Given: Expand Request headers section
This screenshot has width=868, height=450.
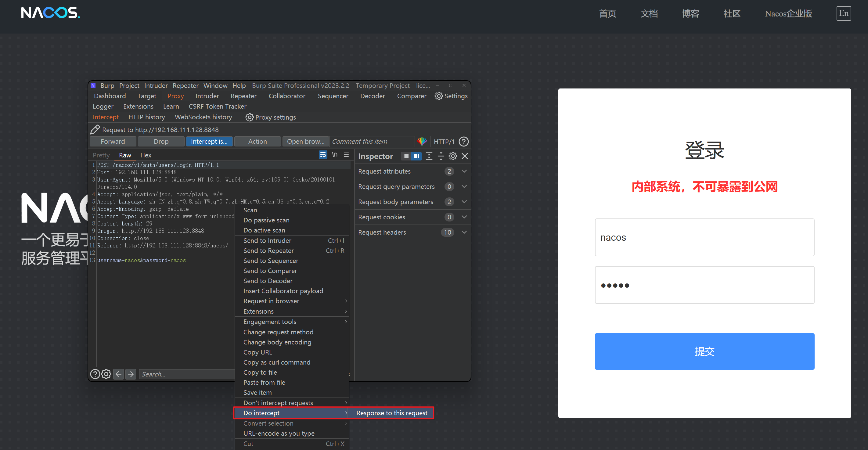Looking at the screenshot, I should 464,232.
